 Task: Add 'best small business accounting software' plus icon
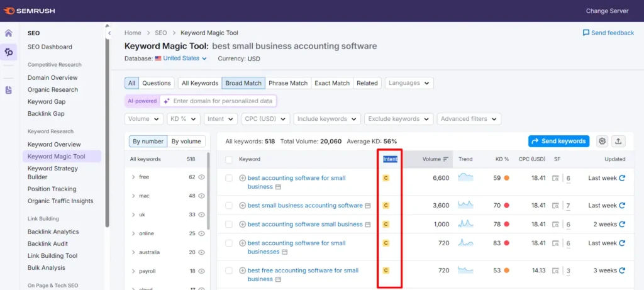tap(242, 205)
